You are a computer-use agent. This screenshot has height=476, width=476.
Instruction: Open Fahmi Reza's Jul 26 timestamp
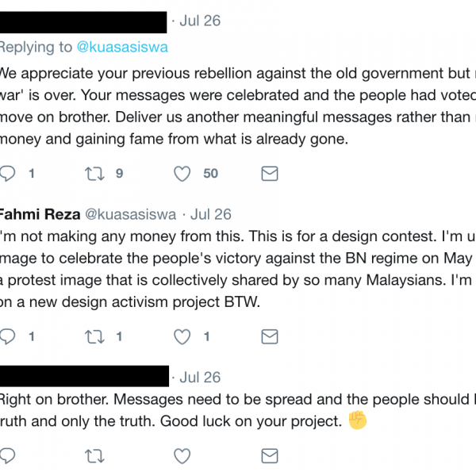[211, 214]
